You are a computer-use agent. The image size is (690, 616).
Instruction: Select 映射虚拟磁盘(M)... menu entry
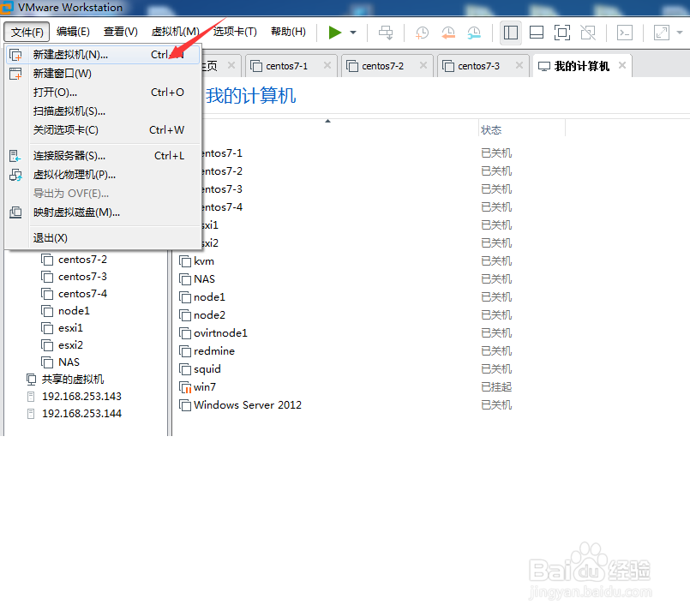(103, 212)
